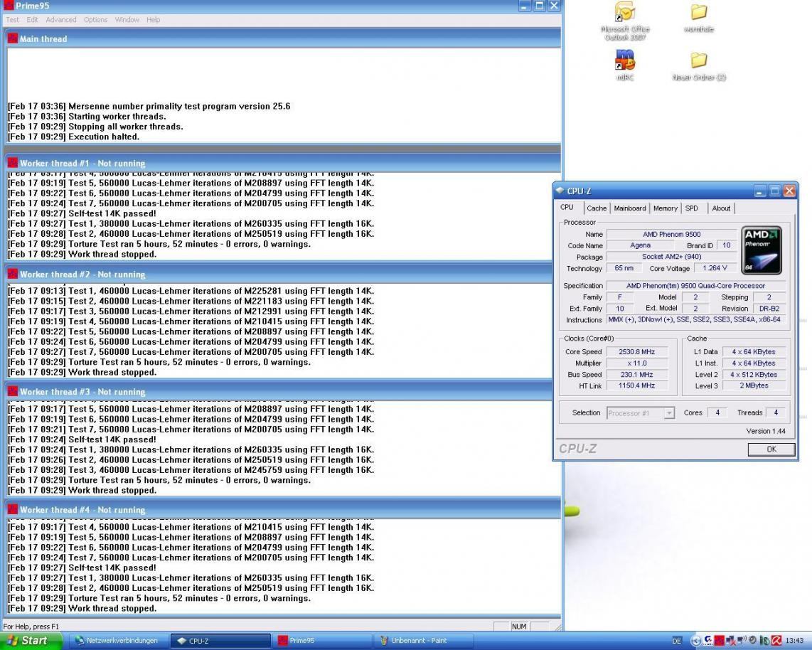Click the Main thread window icon
Screen dimensions: 812x650
pyautogui.click(x=12, y=38)
